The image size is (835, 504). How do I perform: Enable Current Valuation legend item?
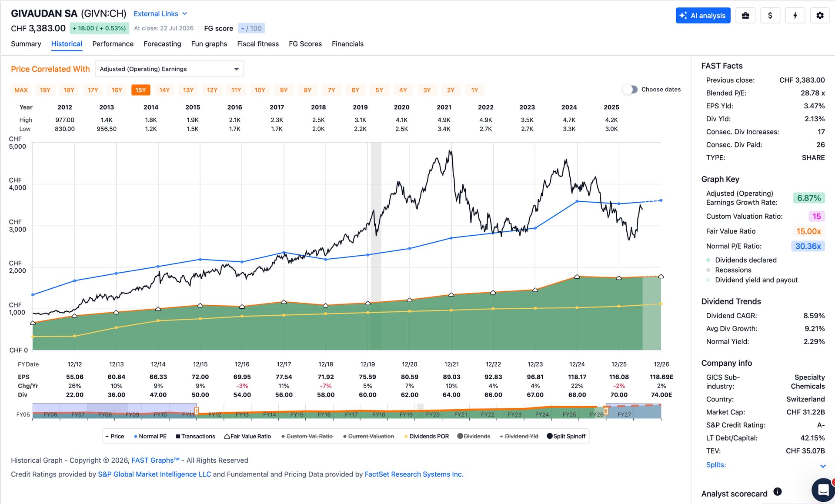(369, 437)
